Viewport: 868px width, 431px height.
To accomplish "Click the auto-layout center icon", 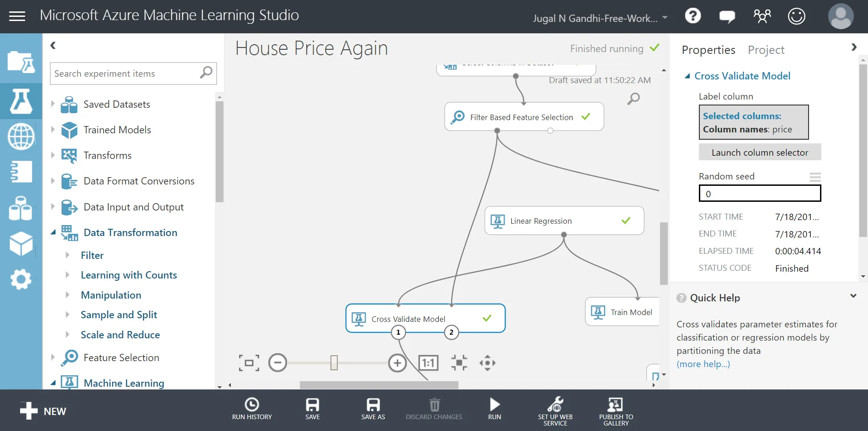I will point(459,363).
